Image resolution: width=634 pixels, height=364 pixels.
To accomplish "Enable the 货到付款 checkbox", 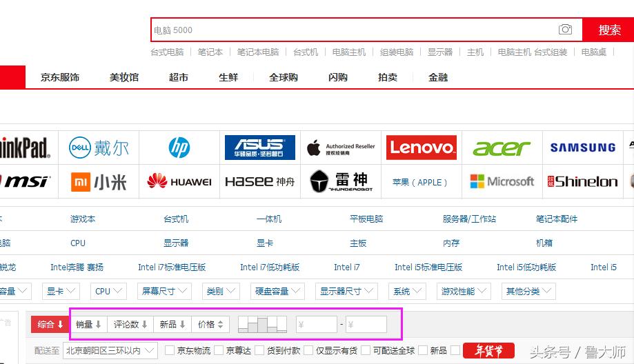I will tap(259, 350).
